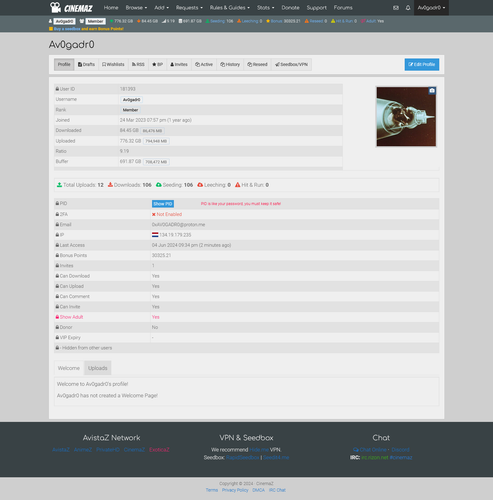Select the Profile tab
493x500 pixels.
(x=64, y=64)
